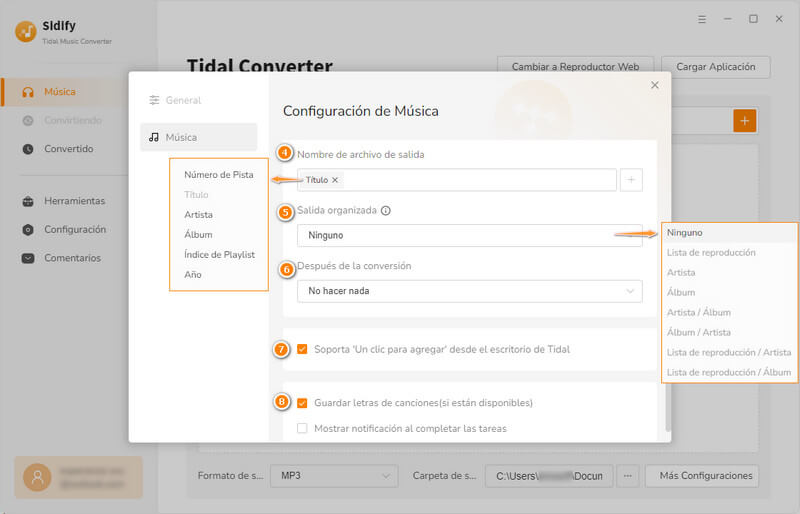Select Número de Pista tag option
800x514 pixels.
click(x=219, y=175)
